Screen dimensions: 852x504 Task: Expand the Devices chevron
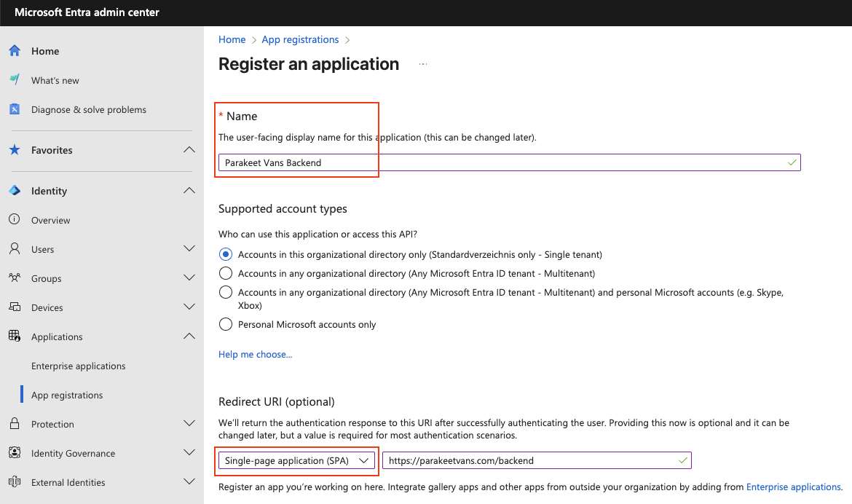pos(189,307)
